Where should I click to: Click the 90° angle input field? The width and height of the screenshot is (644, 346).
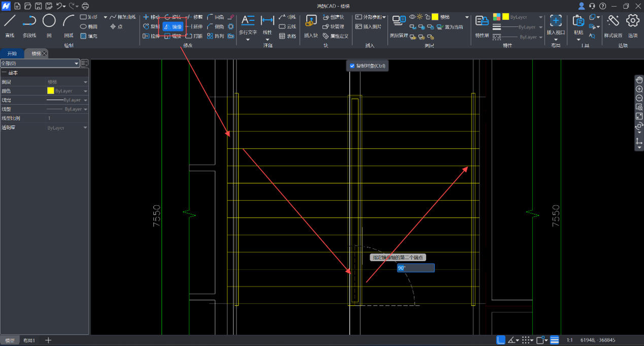point(416,268)
